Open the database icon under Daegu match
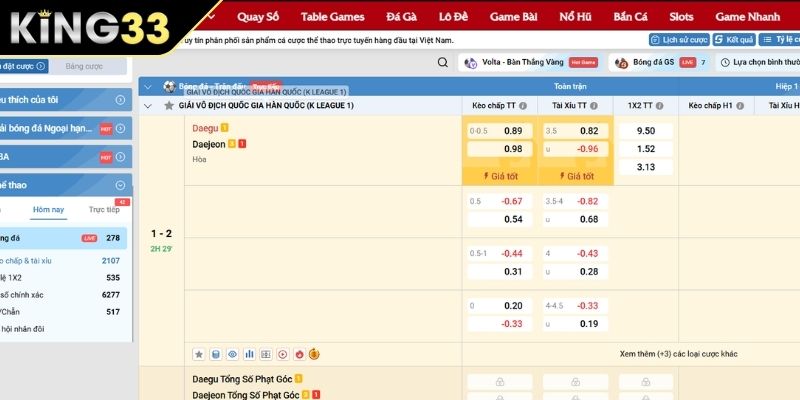 [216, 354]
